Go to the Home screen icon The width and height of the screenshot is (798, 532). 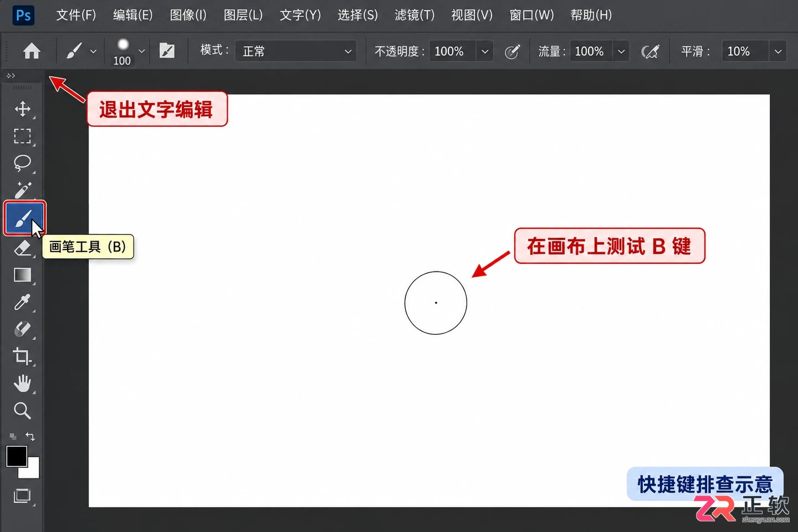click(32, 52)
